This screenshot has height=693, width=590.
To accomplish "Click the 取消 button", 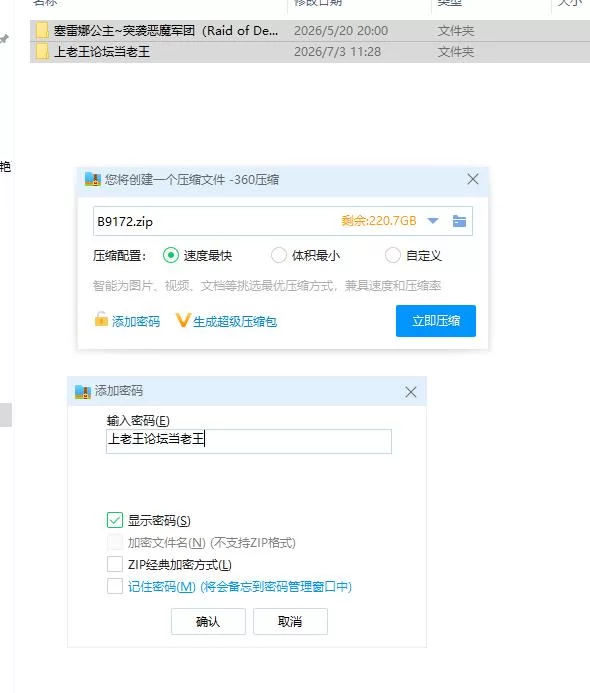I will (x=290, y=621).
